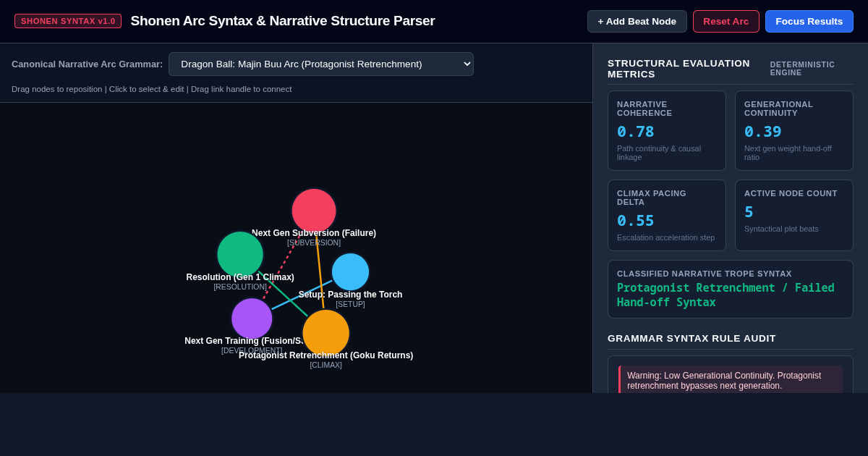This screenshot has height=456, width=868.
Task: Select the blue Setup: Passing the Torch node
Action: pyautogui.click(x=350, y=272)
